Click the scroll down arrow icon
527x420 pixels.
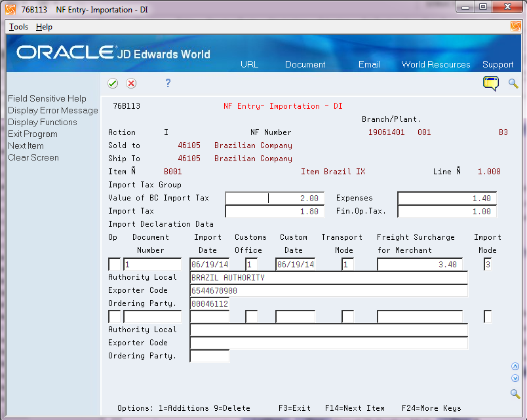tap(515, 378)
